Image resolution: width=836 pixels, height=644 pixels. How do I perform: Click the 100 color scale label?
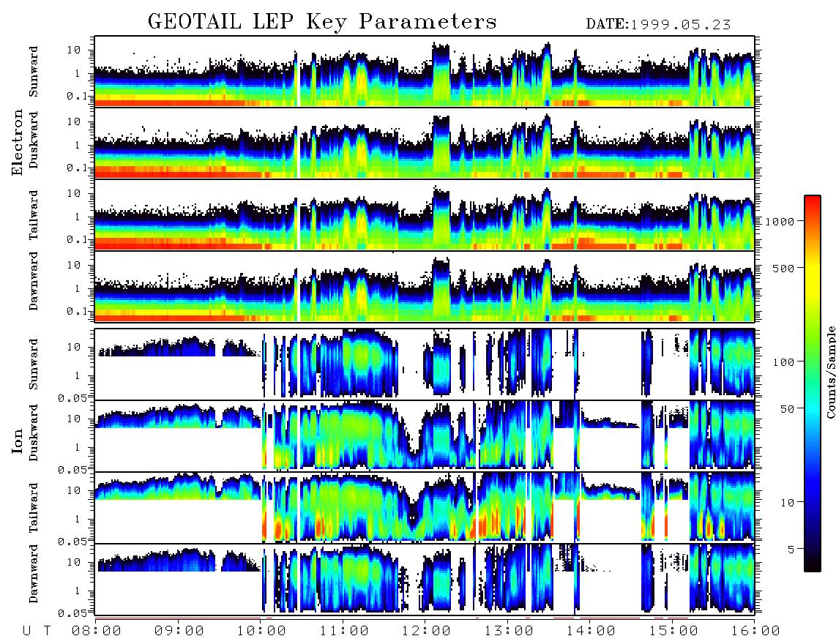(784, 362)
